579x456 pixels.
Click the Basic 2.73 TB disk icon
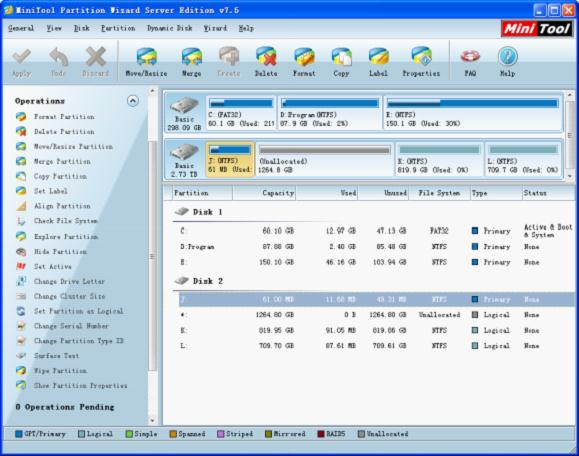(x=184, y=152)
